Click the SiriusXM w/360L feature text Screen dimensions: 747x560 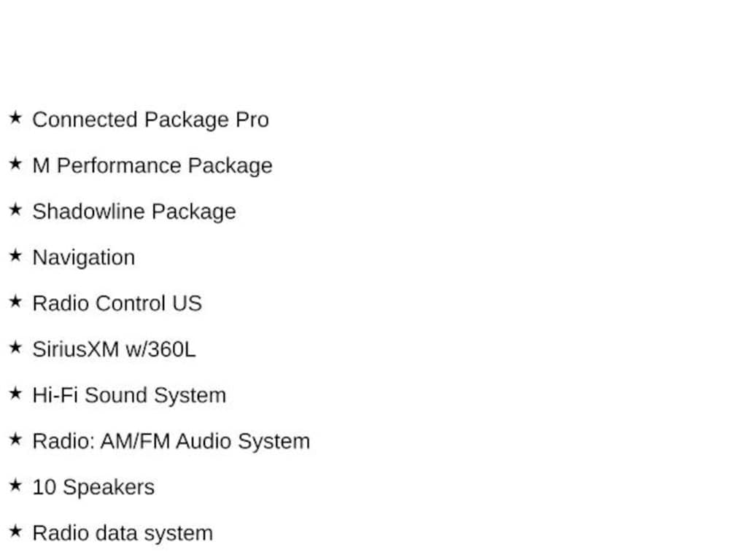[114, 349]
